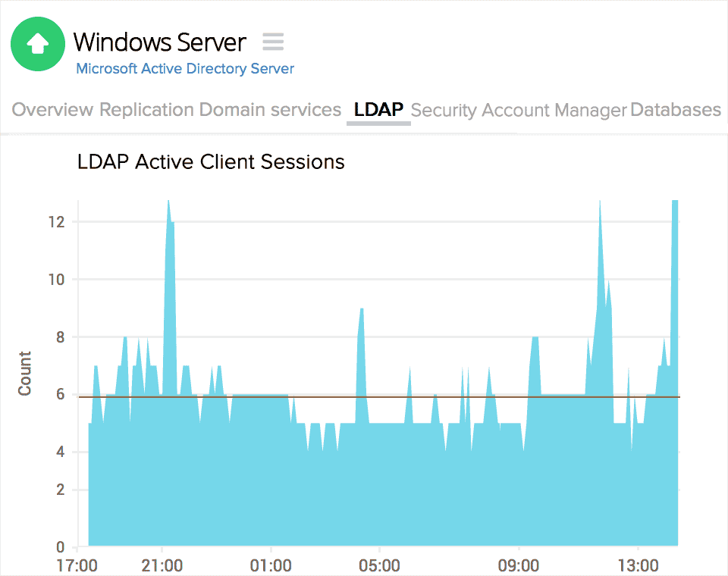
Task: Click the Windows Server heading
Action: pos(160,42)
